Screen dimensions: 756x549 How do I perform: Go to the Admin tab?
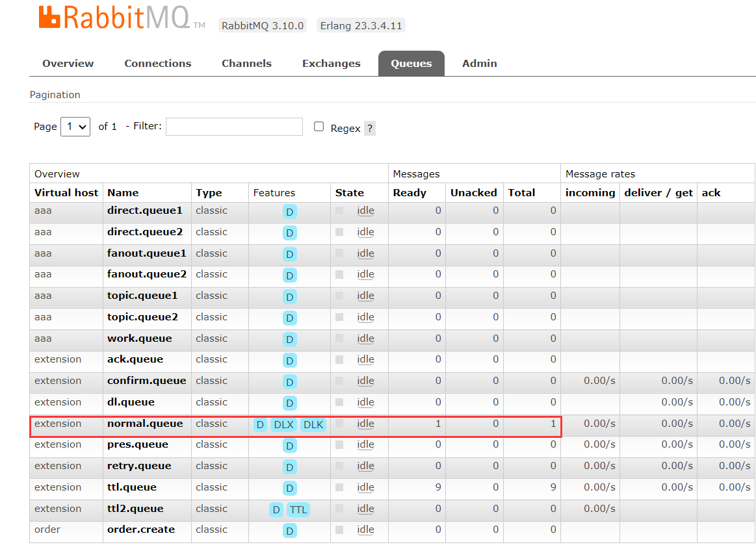pyautogui.click(x=479, y=64)
